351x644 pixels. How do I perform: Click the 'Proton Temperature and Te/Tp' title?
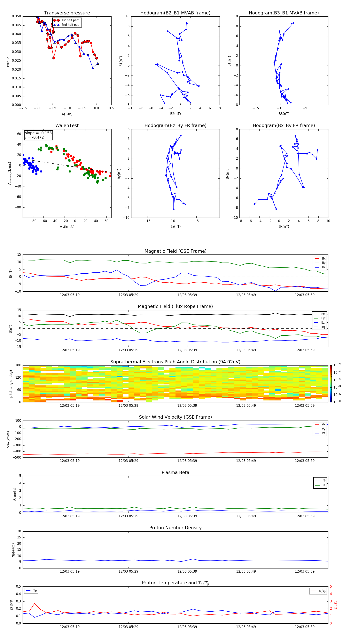175,583
